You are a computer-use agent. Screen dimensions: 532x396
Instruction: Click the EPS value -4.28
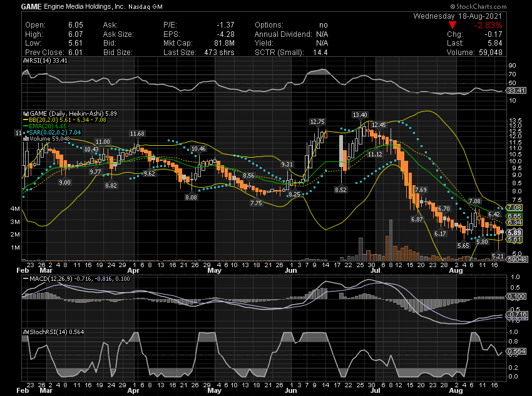pyautogui.click(x=225, y=34)
